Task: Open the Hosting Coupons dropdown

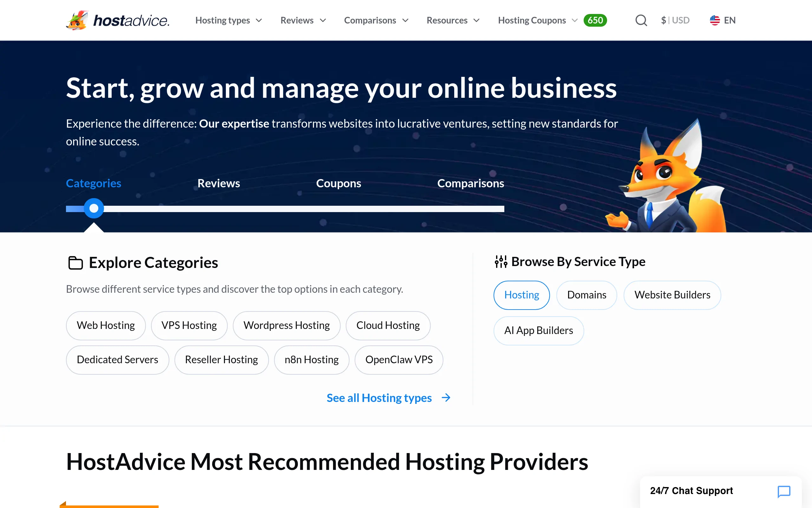Action: click(x=538, y=20)
